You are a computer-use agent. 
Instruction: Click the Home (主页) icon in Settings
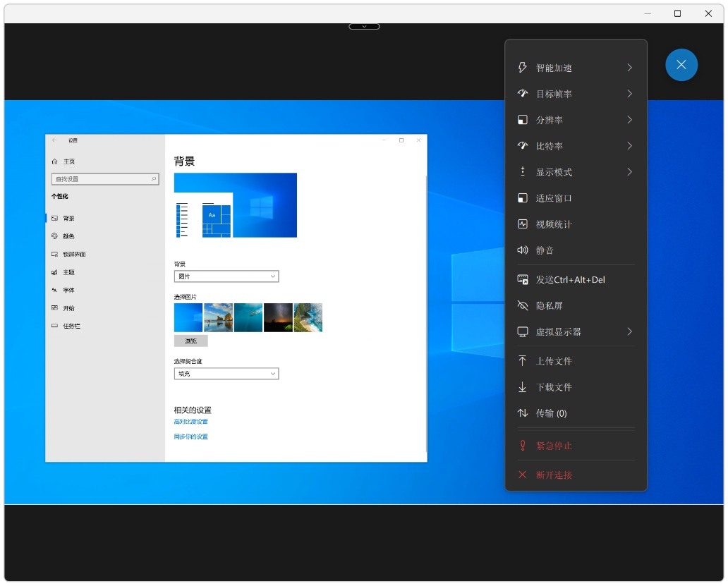pos(54,161)
